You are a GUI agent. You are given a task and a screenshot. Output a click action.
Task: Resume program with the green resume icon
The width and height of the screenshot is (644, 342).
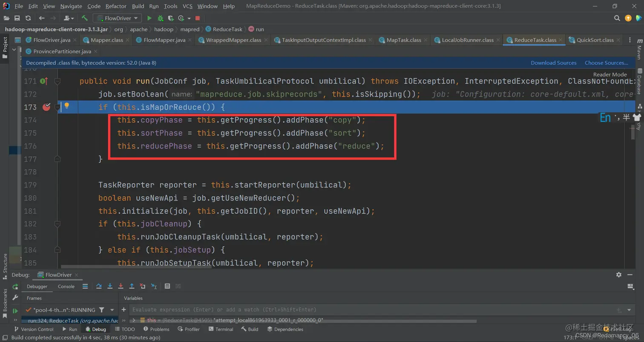click(15, 311)
